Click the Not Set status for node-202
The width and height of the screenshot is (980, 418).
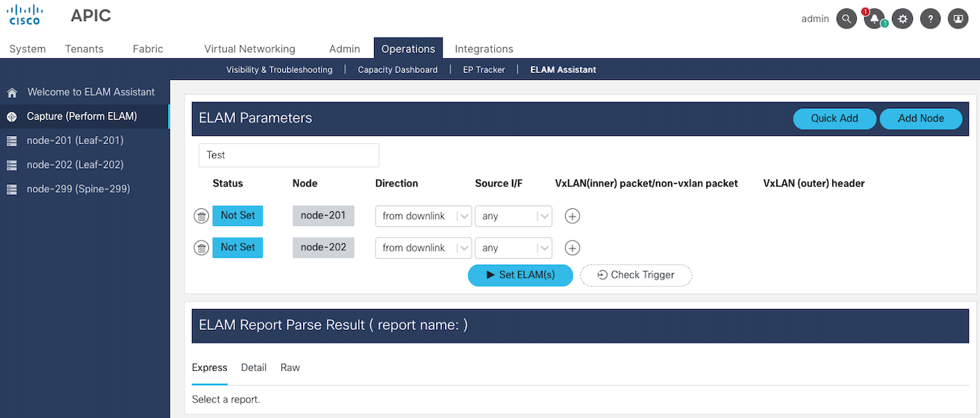click(237, 247)
